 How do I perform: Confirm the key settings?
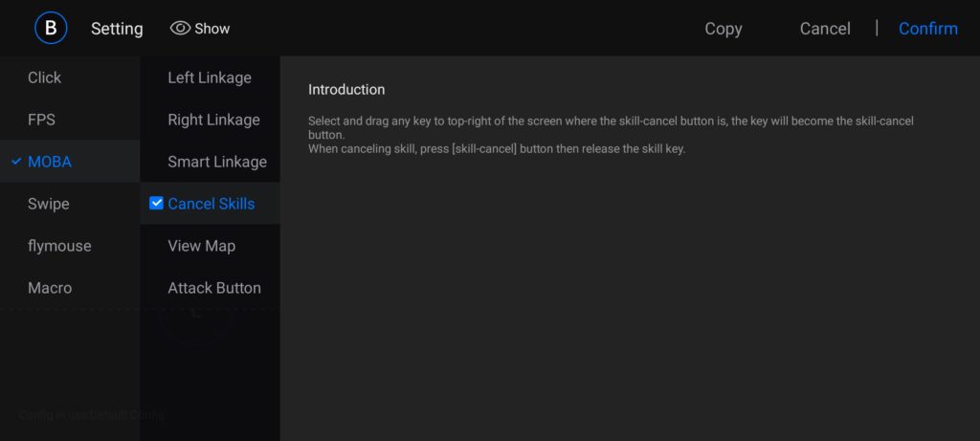pyautogui.click(x=927, y=29)
